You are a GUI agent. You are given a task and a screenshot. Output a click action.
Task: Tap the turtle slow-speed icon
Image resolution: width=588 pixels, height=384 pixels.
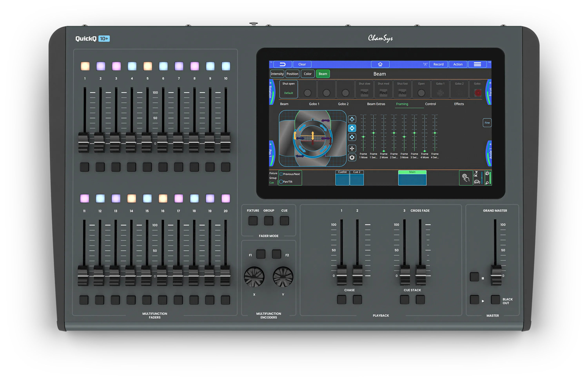tap(477, 182)
